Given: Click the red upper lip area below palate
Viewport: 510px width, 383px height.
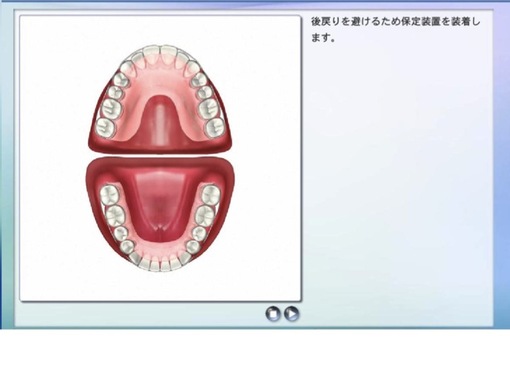Looking at the screenshot, I should (160, 148).
